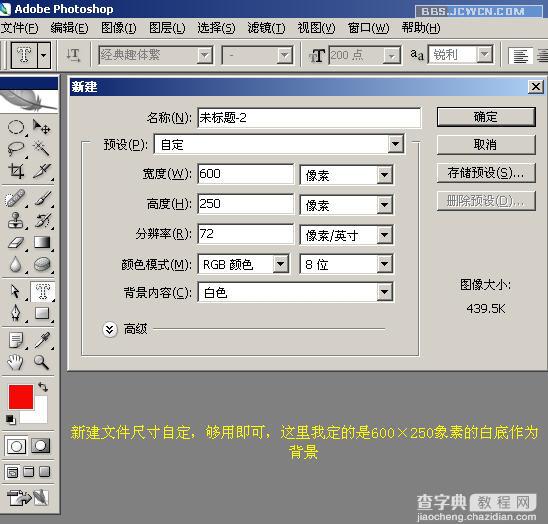Click the height field showing 250
The height and width of the screenshot is (524, 548).
pos(246,204)
